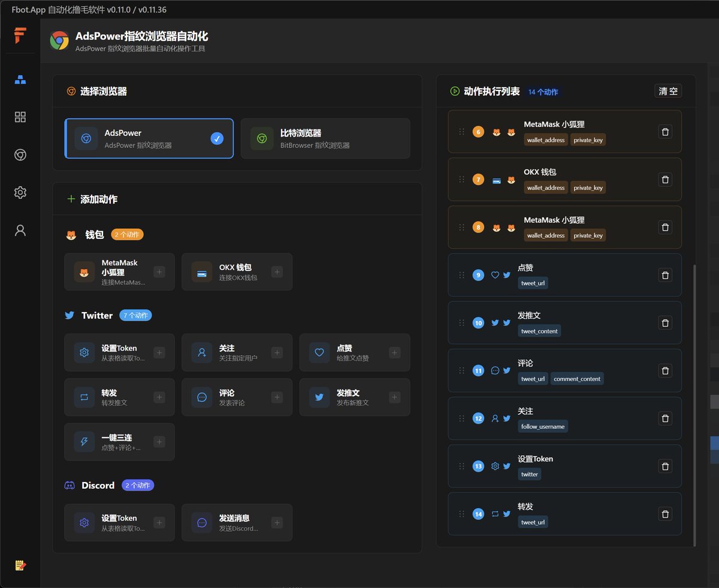Click the action list vertical scrollbar
The height and width of the screenshot is (588, 719).
pyautogui.click(x=694, y=404)
